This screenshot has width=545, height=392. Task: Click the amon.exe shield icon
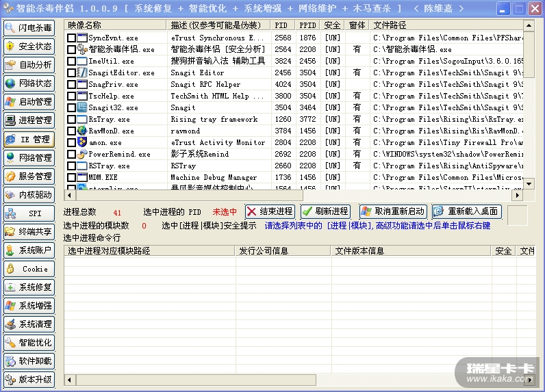pyautogui.click(x=82, y=142)
